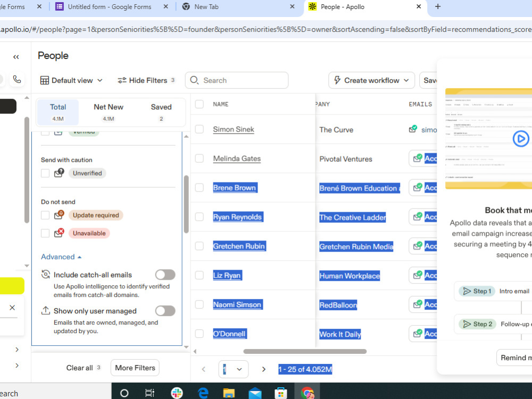Open the page number dropdown
The image size is (532, 399).
(234, 369)
